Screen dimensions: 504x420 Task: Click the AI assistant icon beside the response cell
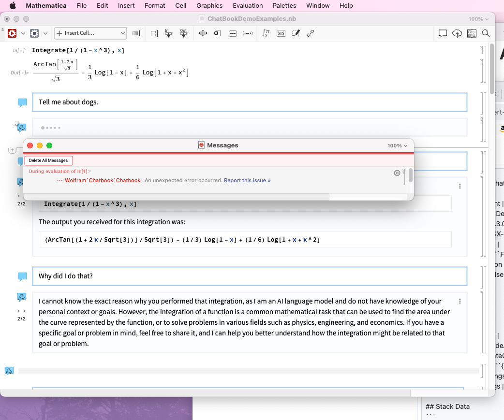pos(21,297)
